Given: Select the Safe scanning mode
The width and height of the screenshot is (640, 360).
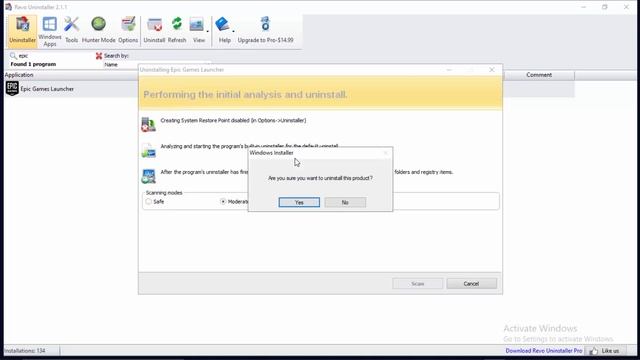Looking at the screenshot, I should 155,202.
